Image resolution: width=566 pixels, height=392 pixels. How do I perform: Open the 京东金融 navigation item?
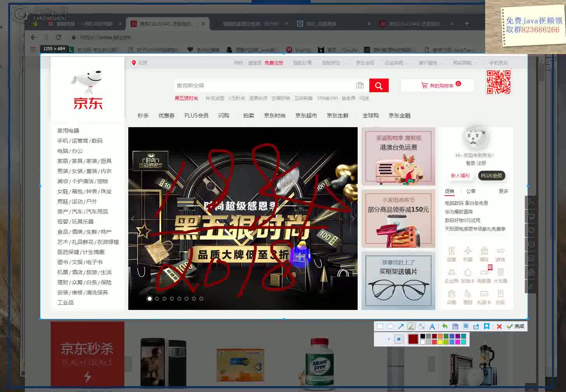(399, 115)
